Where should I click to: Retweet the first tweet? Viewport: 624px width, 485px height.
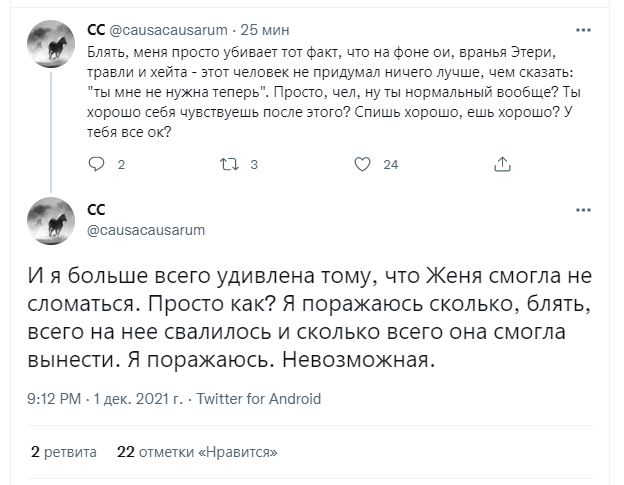click(228, 164)
